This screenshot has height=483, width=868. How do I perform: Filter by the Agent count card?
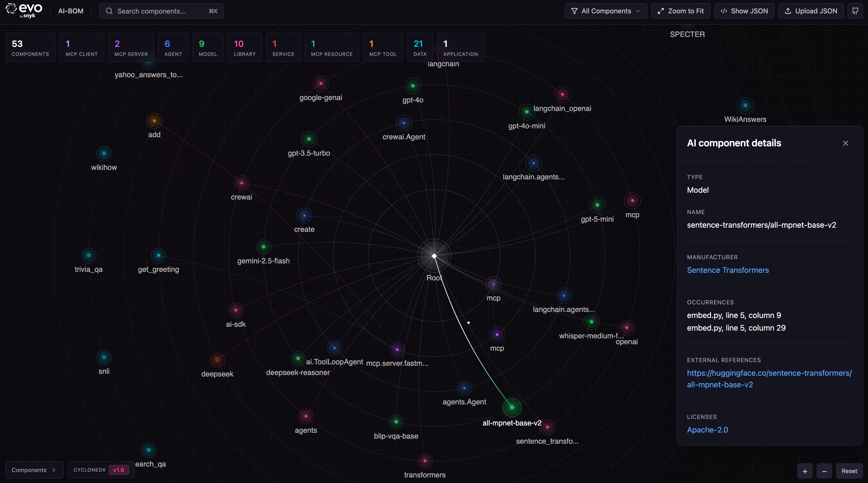click(x=173, y=48)
